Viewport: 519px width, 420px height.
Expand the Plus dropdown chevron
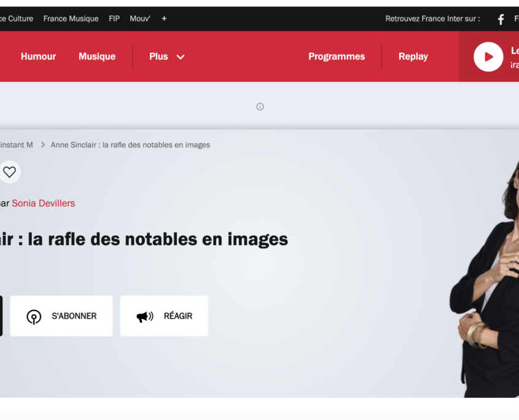[181, 57]
